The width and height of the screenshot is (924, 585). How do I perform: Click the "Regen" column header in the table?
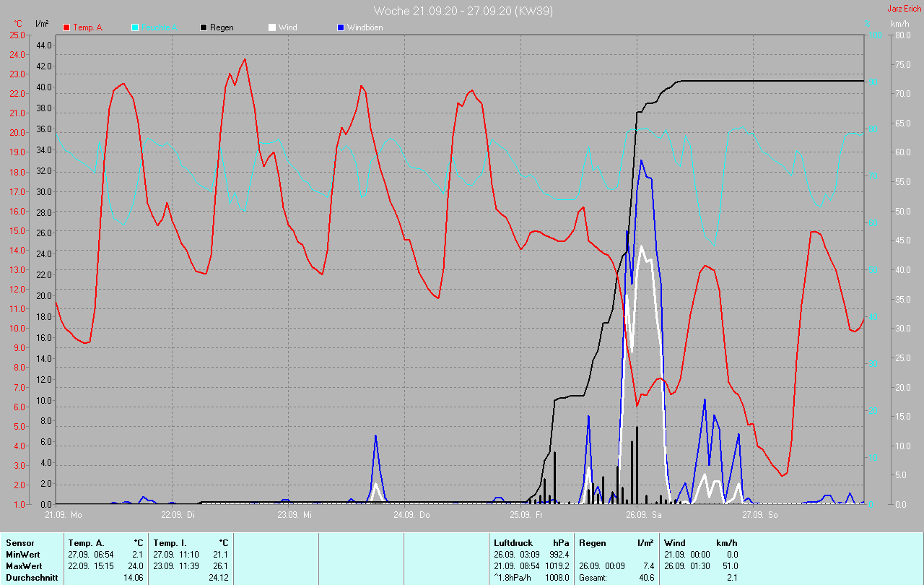[593, 543]
